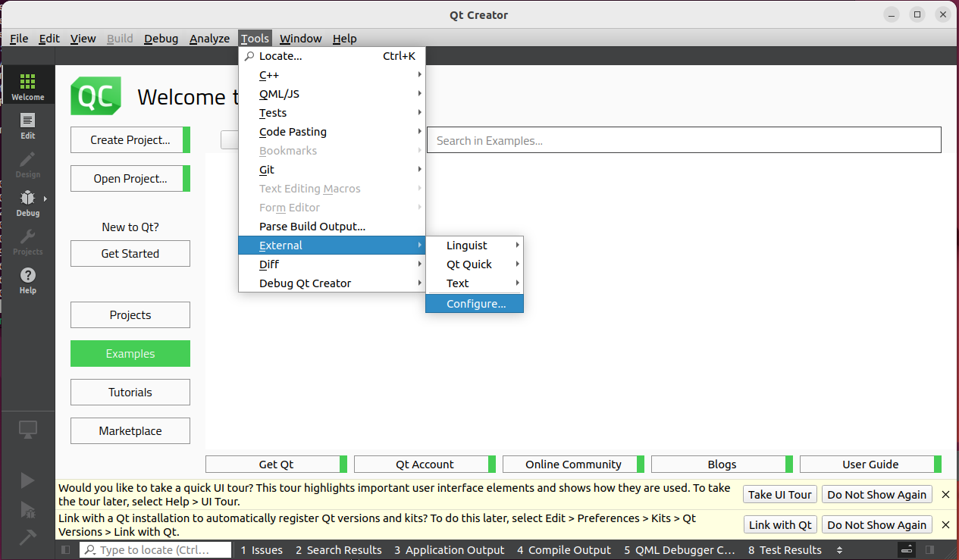
Task: Open the output panes selector arrows
Action: tap(839, 550)
